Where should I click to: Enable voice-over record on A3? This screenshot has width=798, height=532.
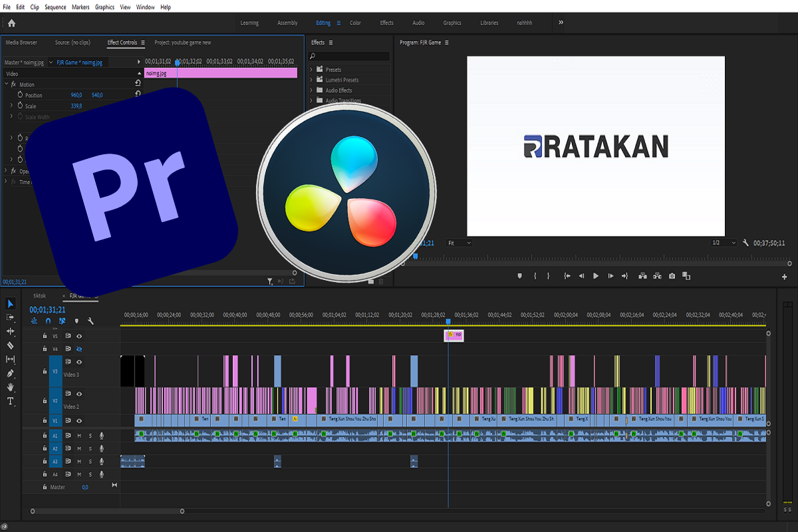click(102, 462)
